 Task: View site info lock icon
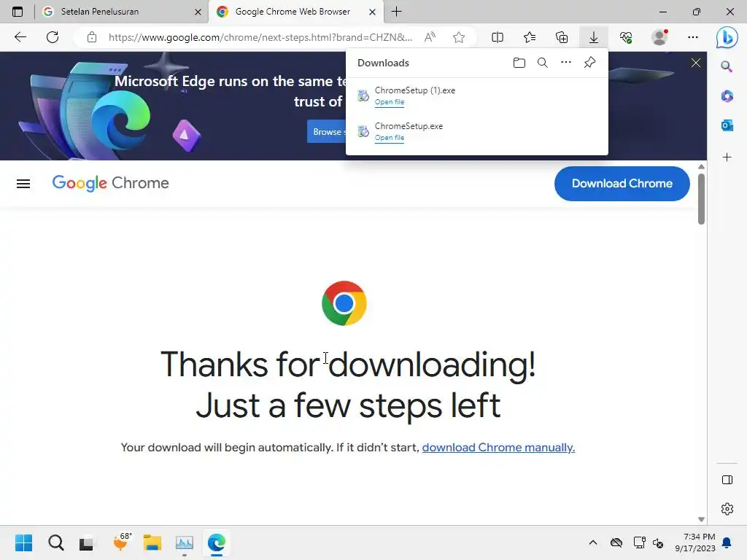pos(92,37)
